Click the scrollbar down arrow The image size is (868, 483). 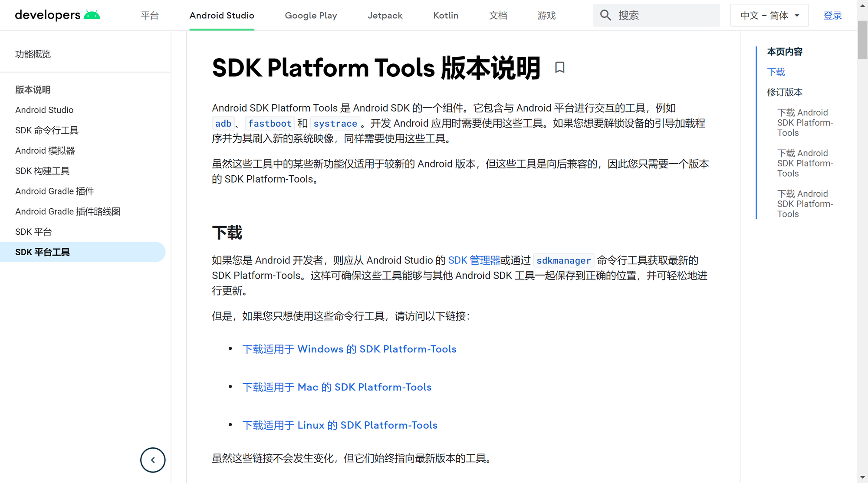pos(862,477)
